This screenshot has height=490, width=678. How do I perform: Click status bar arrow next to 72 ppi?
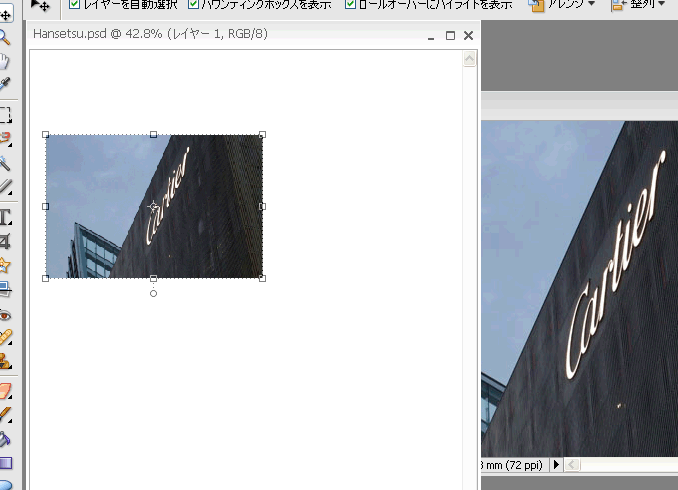click(557, 465)
